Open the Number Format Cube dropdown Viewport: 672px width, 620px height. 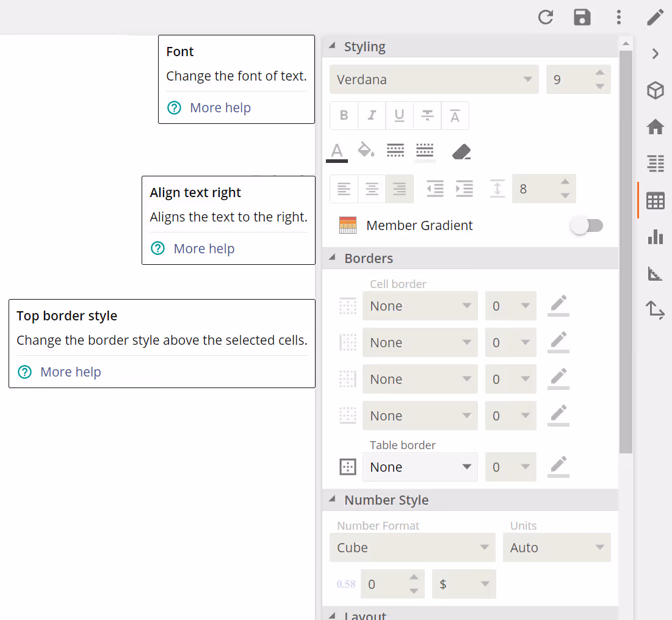(x=412, y=547)
